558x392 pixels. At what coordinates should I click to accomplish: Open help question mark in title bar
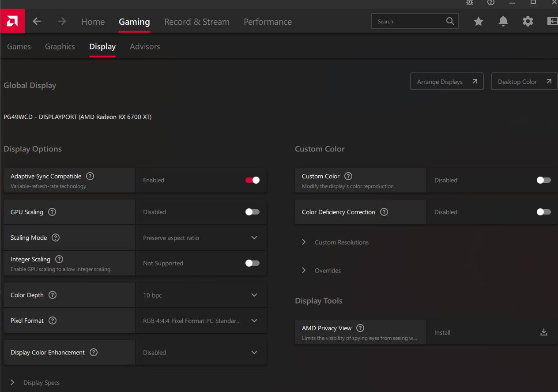pyautogui.click(x=491, y=3)
